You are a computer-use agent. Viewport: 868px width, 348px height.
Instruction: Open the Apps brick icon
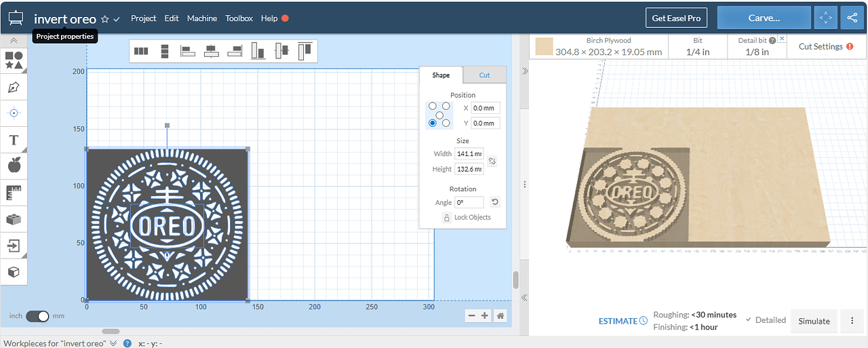[14, 219]
